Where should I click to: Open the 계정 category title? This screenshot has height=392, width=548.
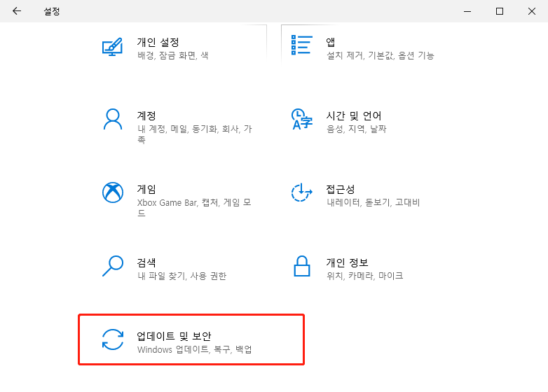coord(146,115)
